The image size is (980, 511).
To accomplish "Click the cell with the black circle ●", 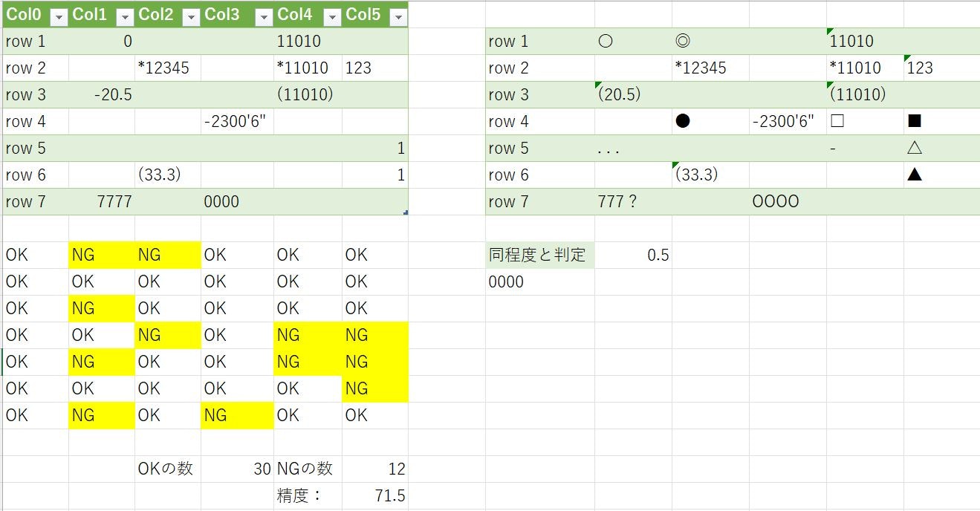I will tap(710, 121).
